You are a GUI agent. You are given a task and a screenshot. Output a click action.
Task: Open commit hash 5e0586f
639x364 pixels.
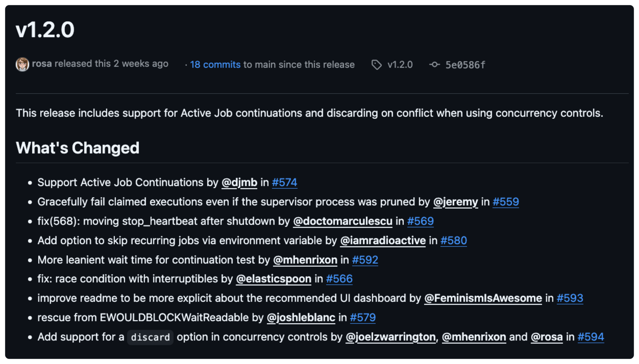tap(465, 64)
